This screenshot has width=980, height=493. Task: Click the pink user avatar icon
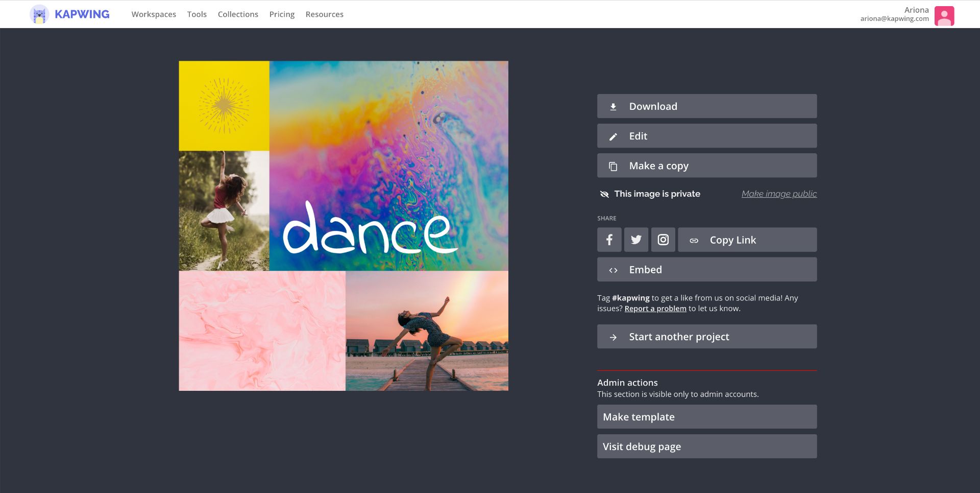(944, 15)
